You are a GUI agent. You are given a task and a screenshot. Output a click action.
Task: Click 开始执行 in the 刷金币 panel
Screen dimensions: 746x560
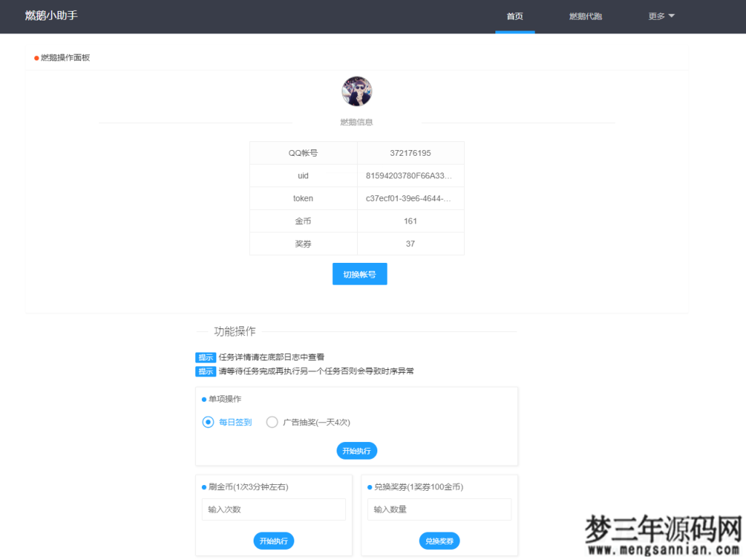coord(273,540)
